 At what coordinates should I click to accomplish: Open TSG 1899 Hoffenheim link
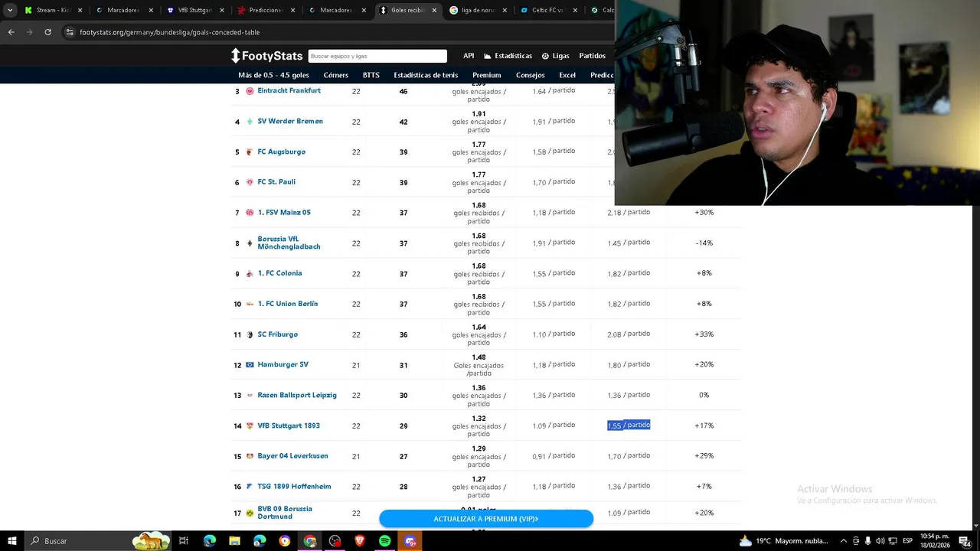(x=294, y=486)
